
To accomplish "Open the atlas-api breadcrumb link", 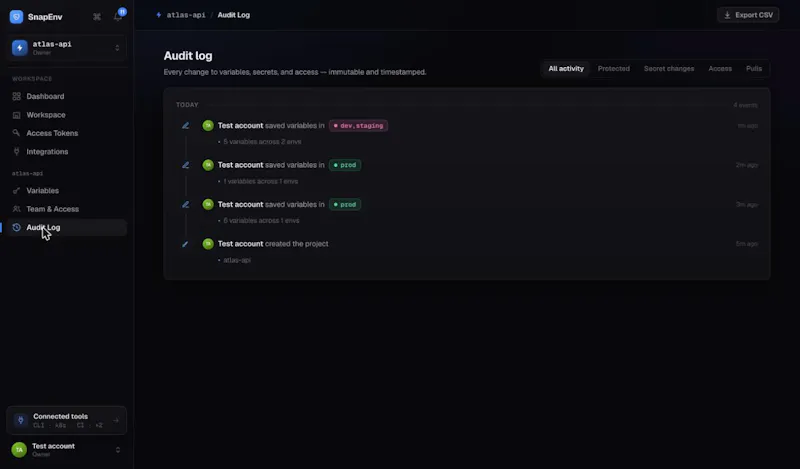I will click(186, 15).
